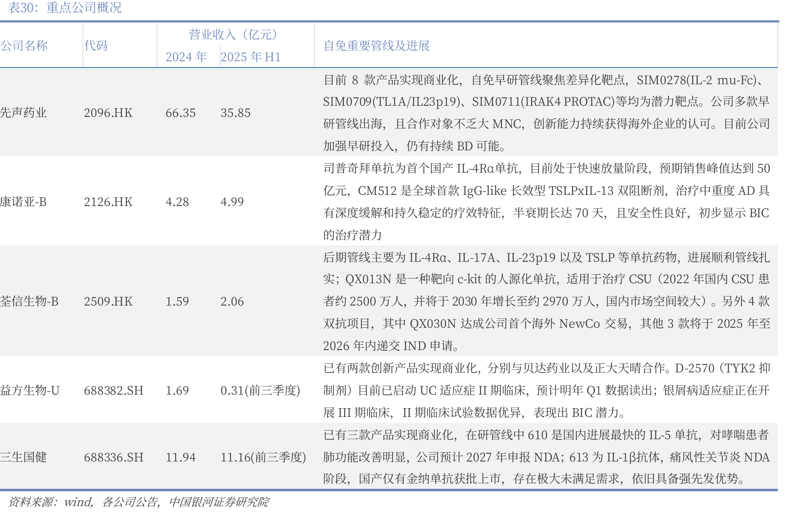Click the line 2026 年内递交 IND 申请
This screenshot has width=812, height=513.
391,346
